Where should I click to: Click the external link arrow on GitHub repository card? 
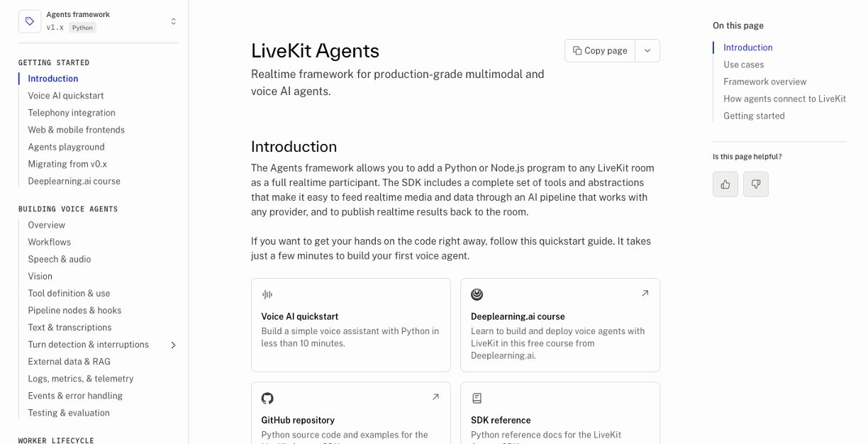point(435,397)
